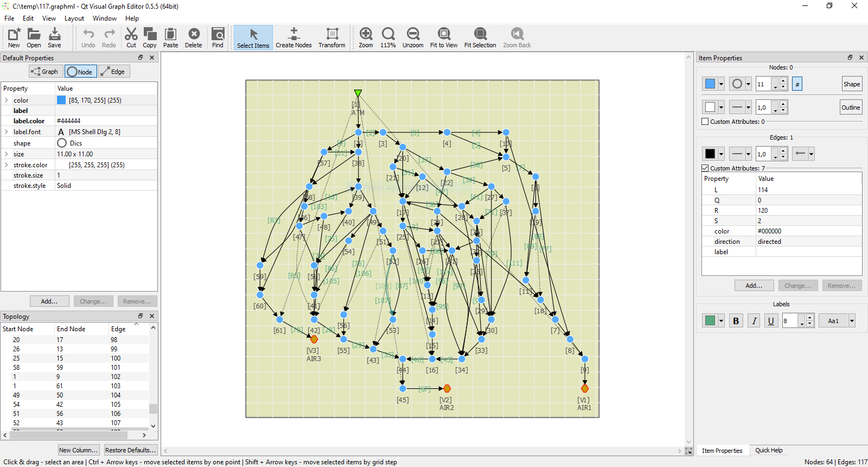The image size is (868, 467).
Task: Cut selection using the Cut icon
Action: 131,38
